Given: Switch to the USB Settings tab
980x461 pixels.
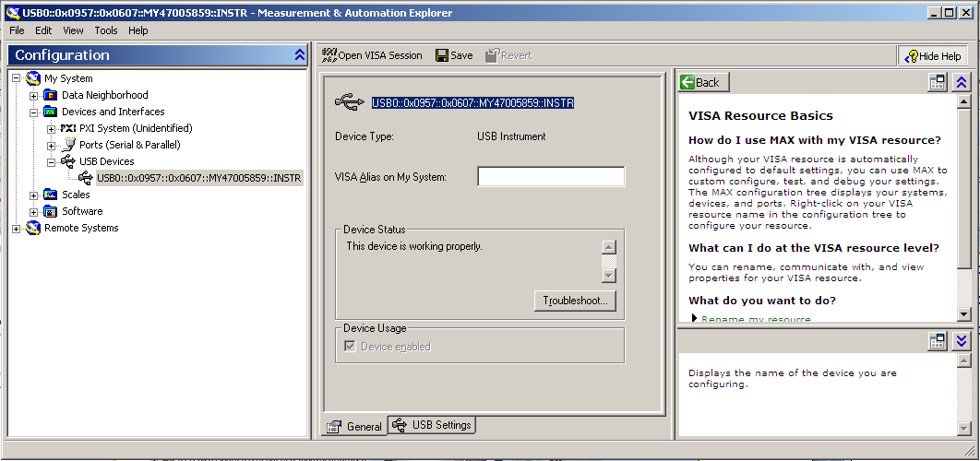Looking at the screenshot, I should pyautogui.click(x=432, y=425).
